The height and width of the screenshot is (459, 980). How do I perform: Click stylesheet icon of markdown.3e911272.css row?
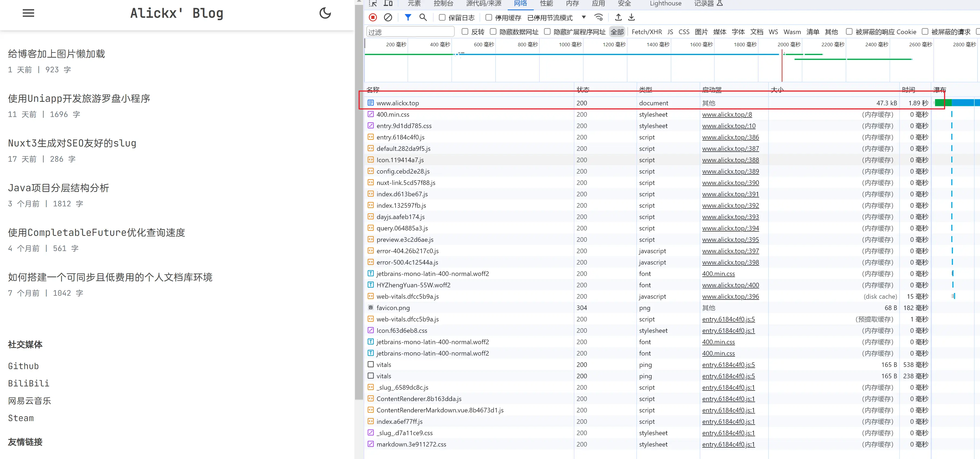(x=370, y=444)
